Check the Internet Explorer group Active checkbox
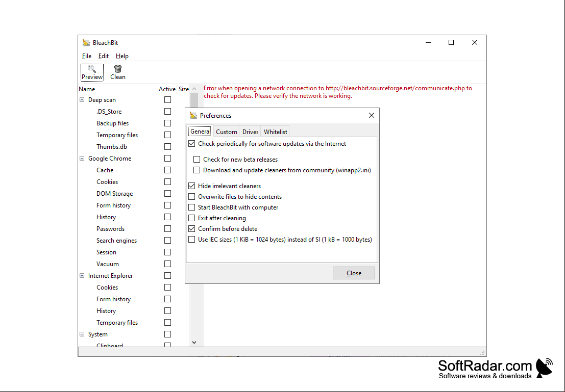The height and width of the screenshot is (392, 565). [x=167, y=276]
